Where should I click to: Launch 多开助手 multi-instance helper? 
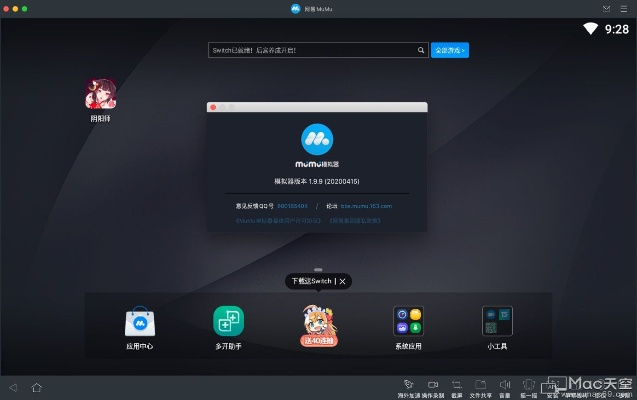pos(228,321)
